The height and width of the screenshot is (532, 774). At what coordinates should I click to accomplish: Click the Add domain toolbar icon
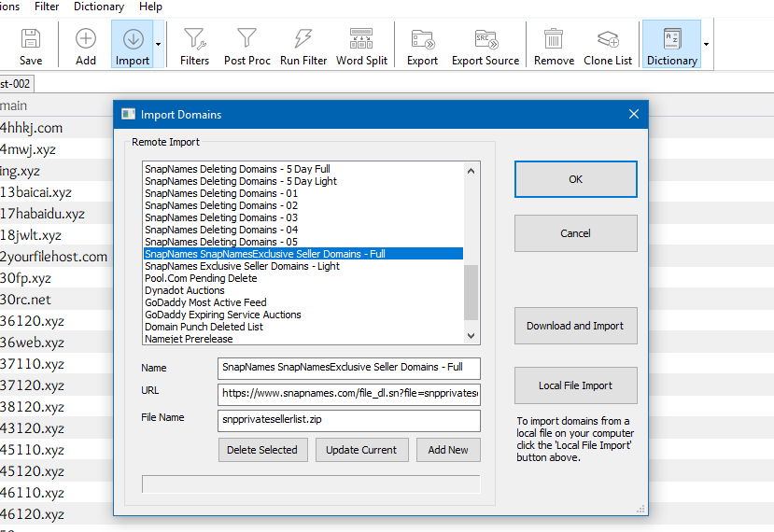pyautogui.click(x=85, y=39)
